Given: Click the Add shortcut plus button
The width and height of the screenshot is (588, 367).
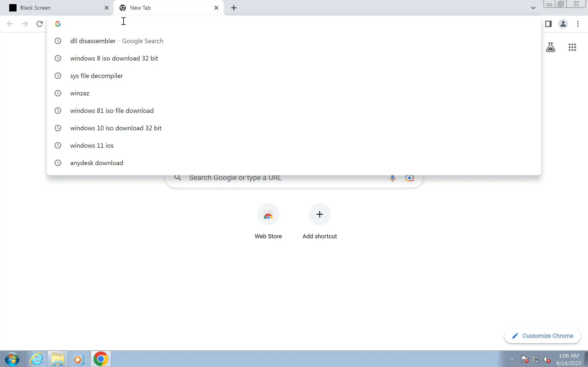Looking at the screenshot, I should (319, 214).
